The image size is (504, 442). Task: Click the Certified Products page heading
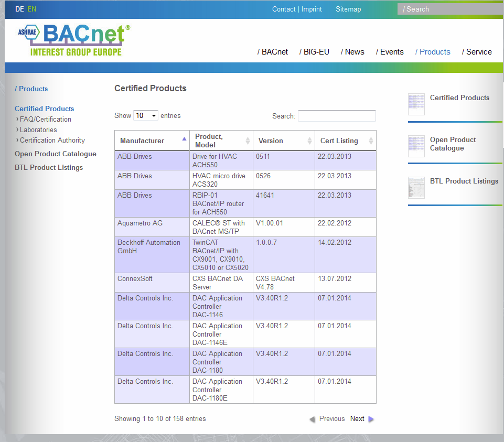coord(151,89)
